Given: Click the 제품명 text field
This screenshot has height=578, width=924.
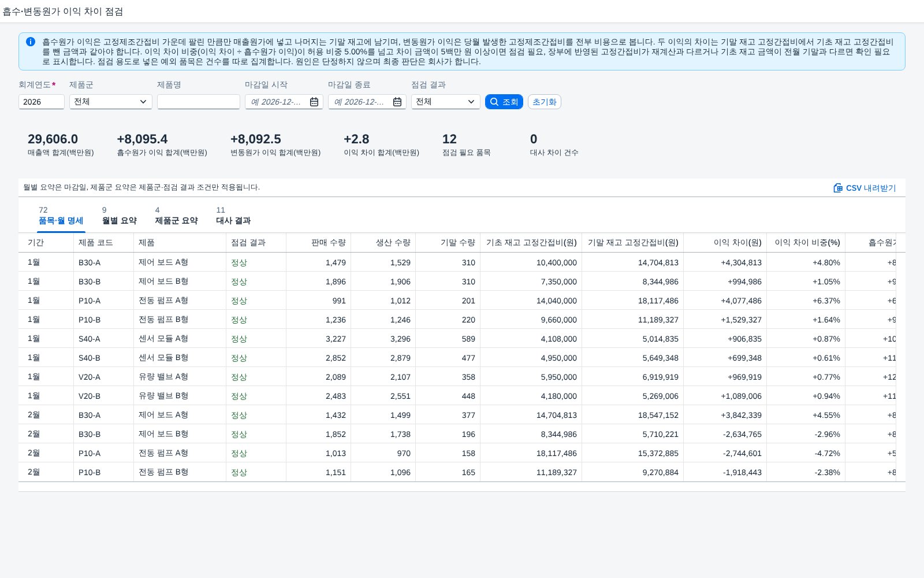Looking at the screenshot, I should [x=199, y=102].
